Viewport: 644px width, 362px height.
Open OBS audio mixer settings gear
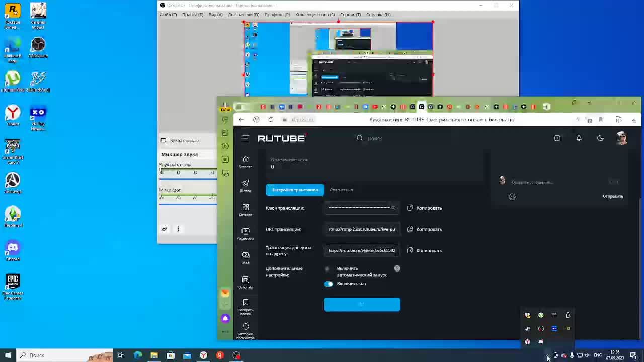(x=165, y=229)
